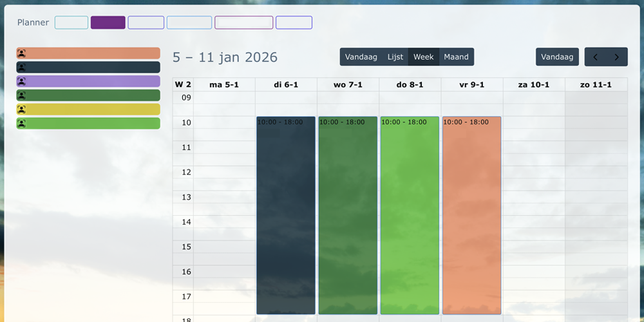This screenshot has height=322, width=644.
Task: Go to the next week arrow
Action: point(617,57)
